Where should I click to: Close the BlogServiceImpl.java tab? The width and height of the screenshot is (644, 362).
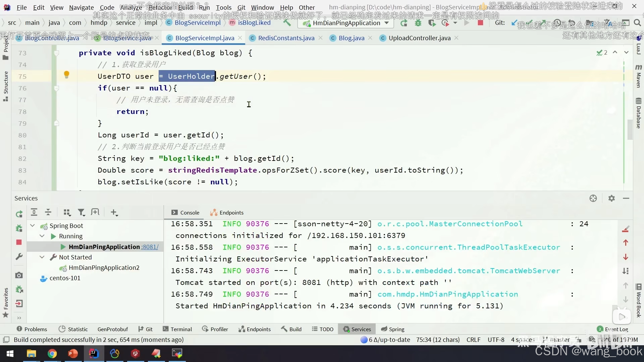(240, 38)
